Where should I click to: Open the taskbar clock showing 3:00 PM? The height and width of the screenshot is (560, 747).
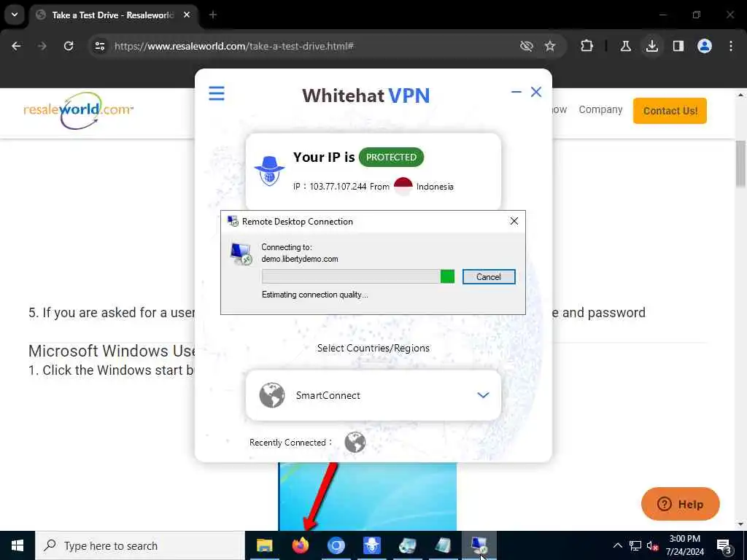[684, 545]
